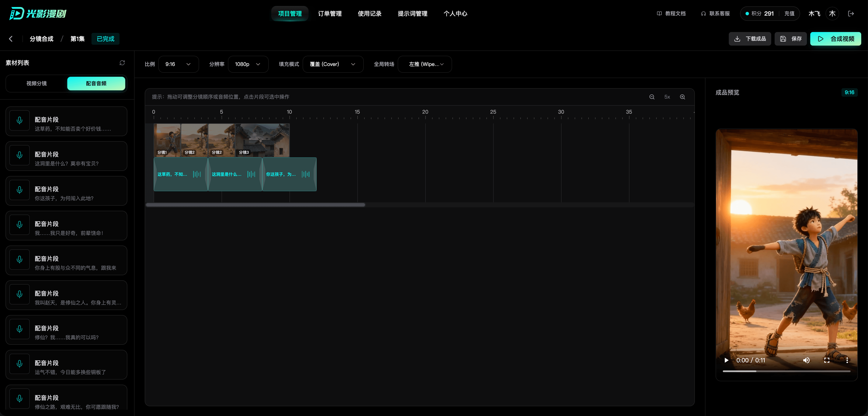Open the 全局转场 左推 dropdown

coord(425,64)
